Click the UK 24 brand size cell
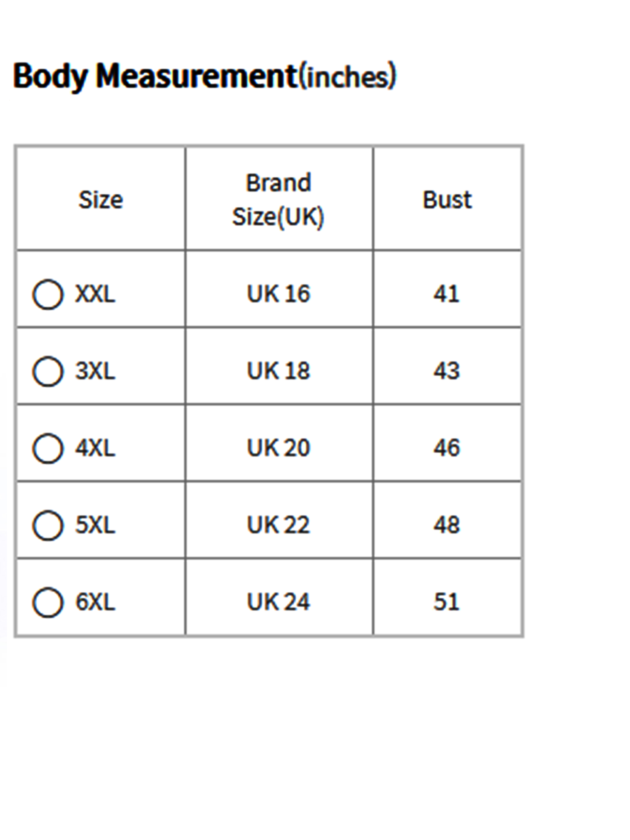Screen dimensions: 630x840 tap(278, 602)
